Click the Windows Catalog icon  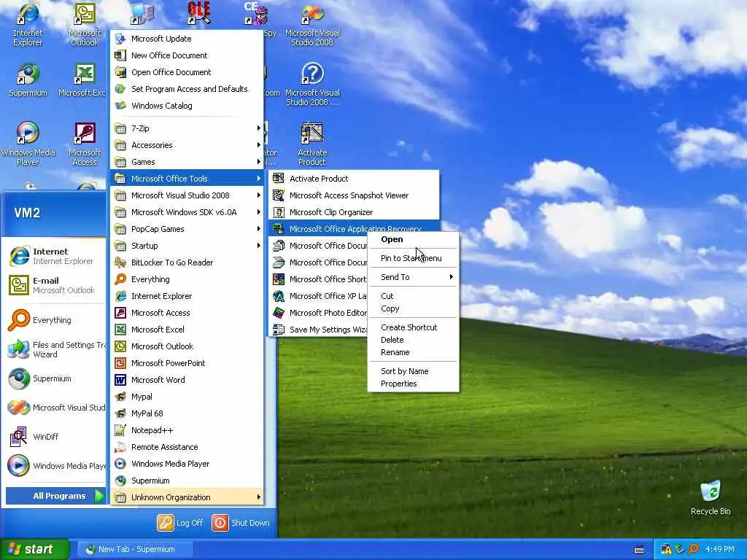(120, 106)
